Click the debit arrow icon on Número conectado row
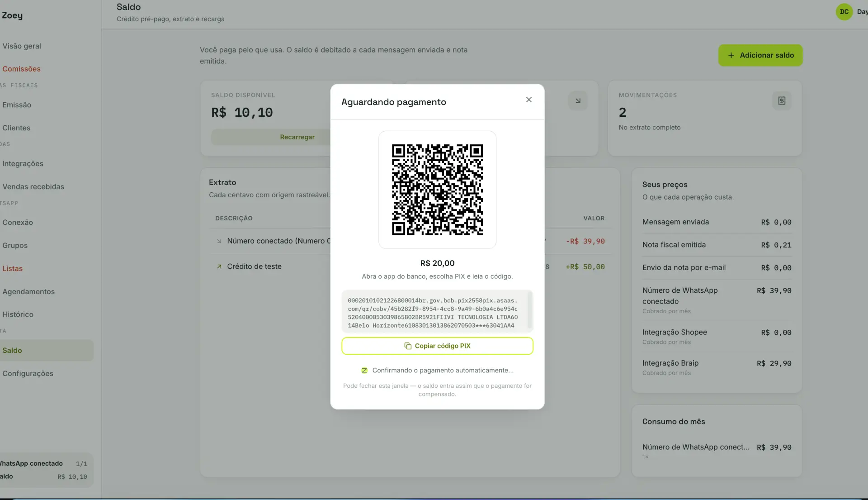Viewport: 868px width, 500px height. click(219, 241)
